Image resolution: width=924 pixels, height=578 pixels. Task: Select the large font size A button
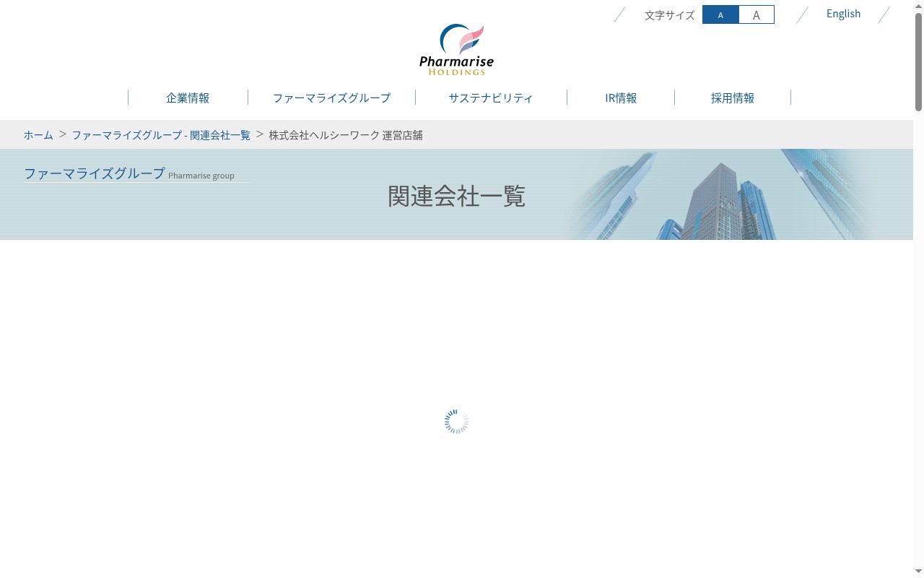[757, 14]
